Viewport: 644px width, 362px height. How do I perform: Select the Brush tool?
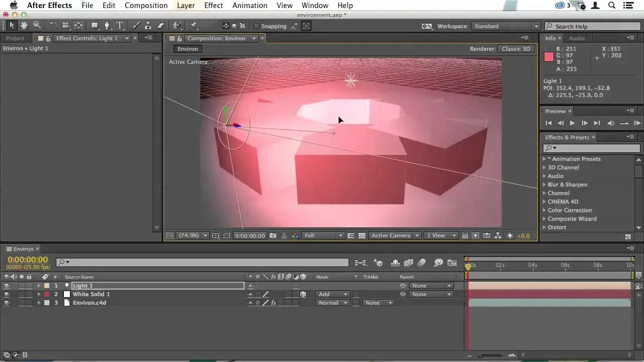coord(136,26)
